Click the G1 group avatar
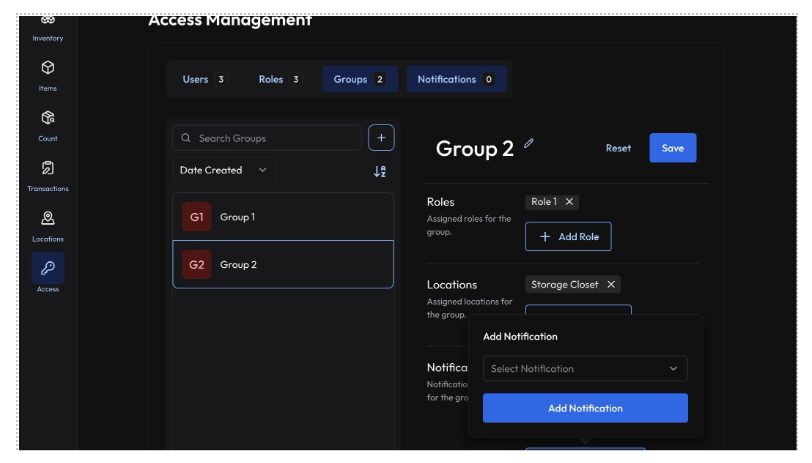Image resolution: width=812 pixels, height=463 pixels. pos(197,217)
